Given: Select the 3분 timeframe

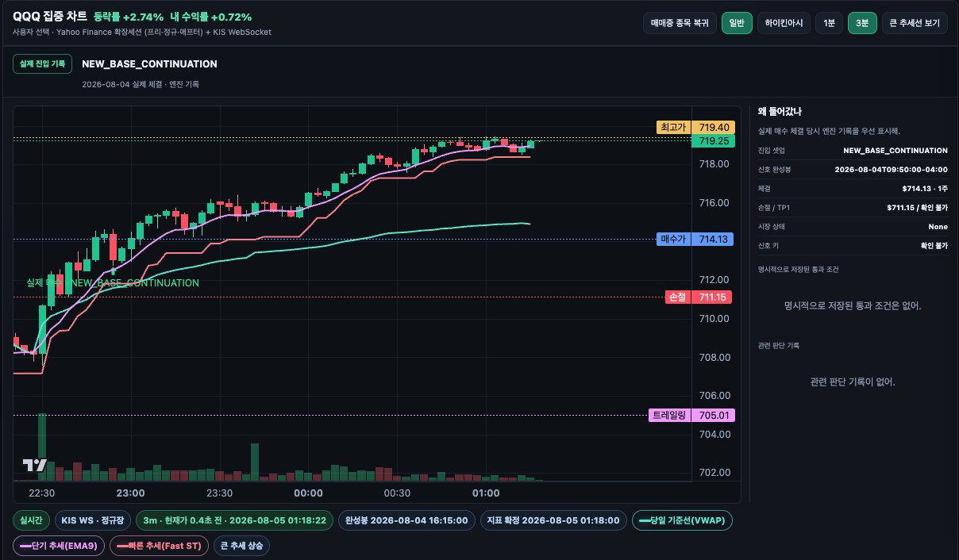Looking at the screenshot, I should [x=862, y=23].
